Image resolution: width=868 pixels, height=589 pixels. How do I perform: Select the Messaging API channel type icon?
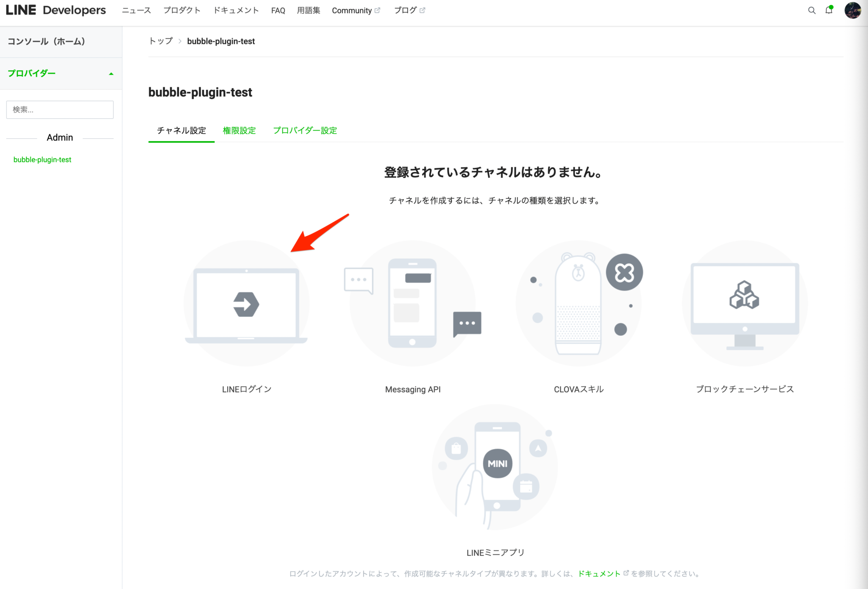tap(413, 303)
